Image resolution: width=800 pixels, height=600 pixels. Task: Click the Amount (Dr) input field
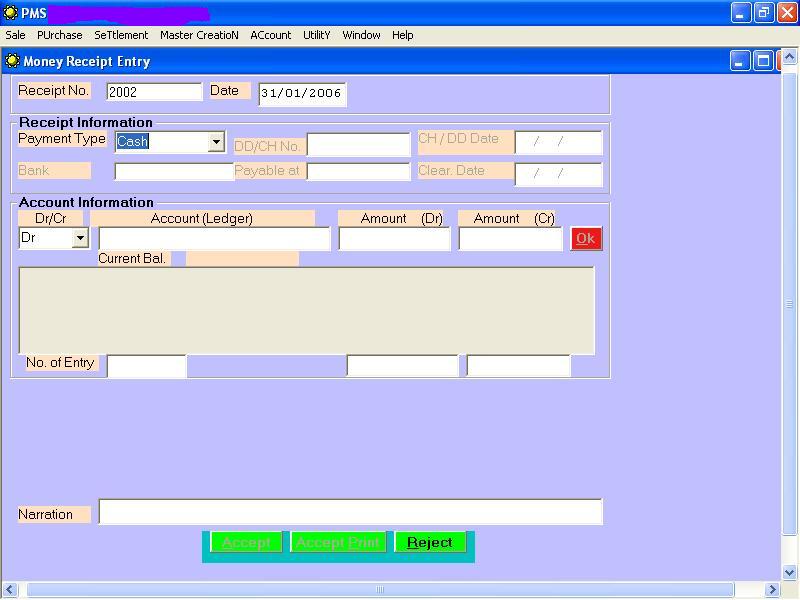pos(394,238)
